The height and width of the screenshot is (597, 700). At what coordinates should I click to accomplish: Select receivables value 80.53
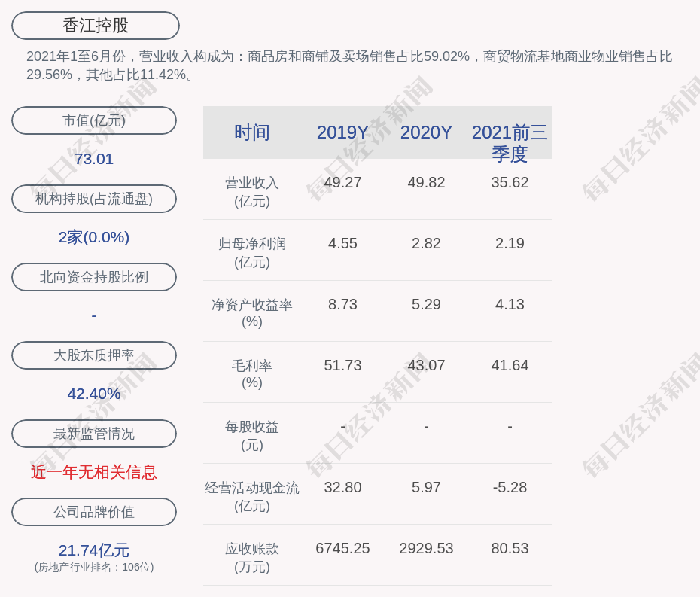pyautogui.click(x=510, y=548)
